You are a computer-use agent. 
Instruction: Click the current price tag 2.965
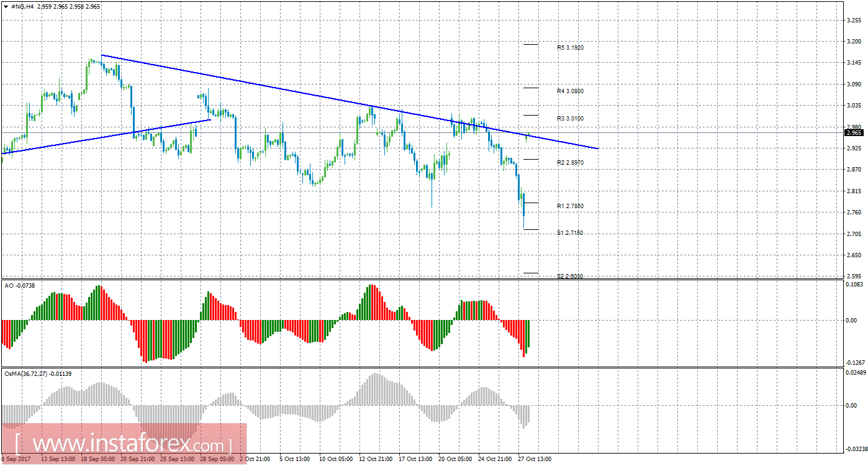click(854, 132)
